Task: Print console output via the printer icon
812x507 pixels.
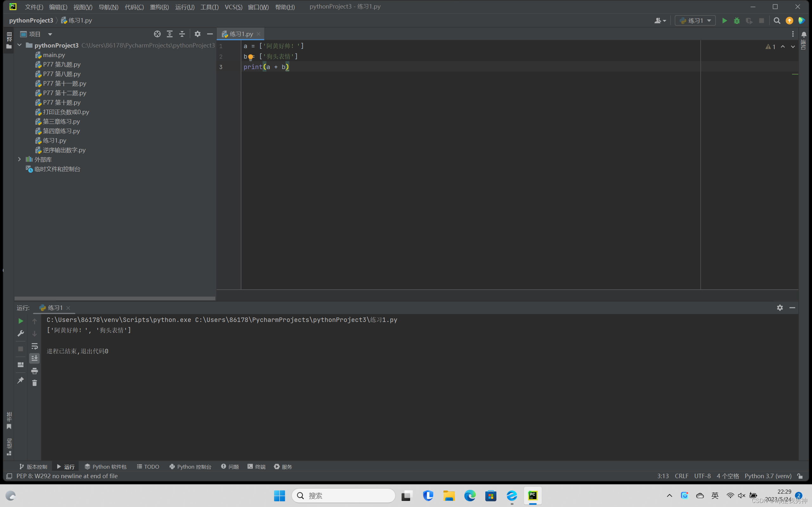Action: (x=35, y=371)
